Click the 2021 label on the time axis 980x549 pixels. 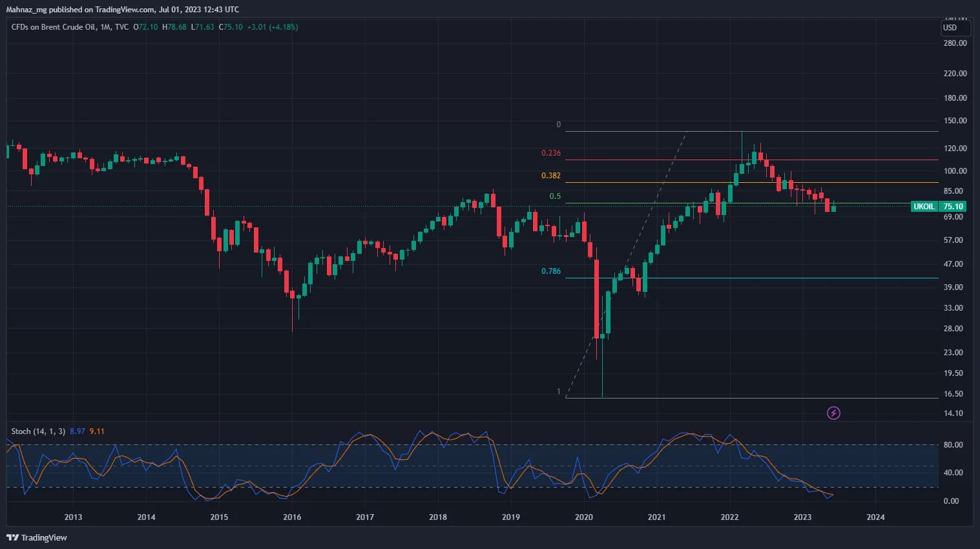click(656, 517)
